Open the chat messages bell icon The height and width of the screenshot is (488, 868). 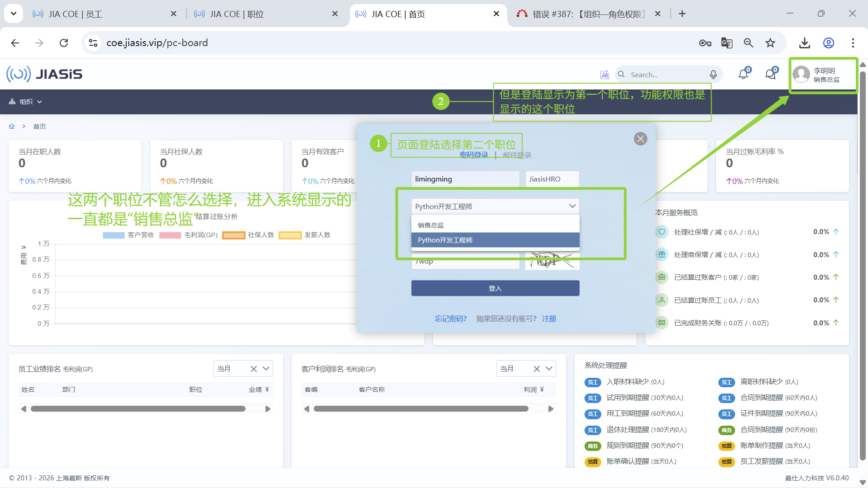(x=771, y=74)
